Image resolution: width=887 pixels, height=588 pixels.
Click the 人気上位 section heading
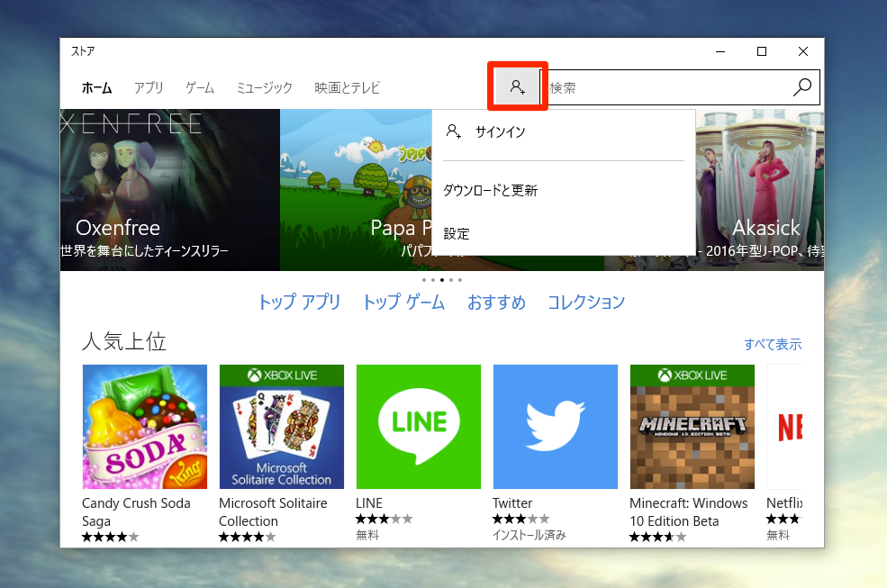[x=124, y=342]
